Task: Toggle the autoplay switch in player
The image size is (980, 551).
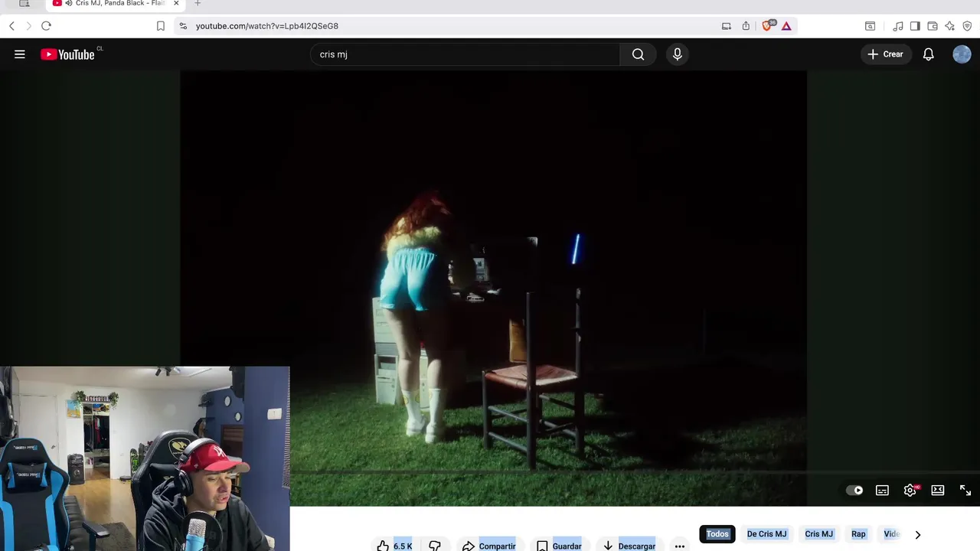Action: [854, 491]
